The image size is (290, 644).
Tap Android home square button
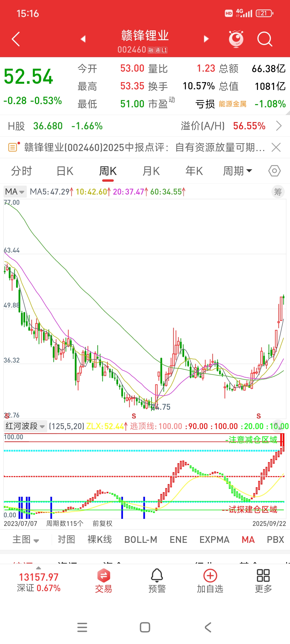click(145, 627)
